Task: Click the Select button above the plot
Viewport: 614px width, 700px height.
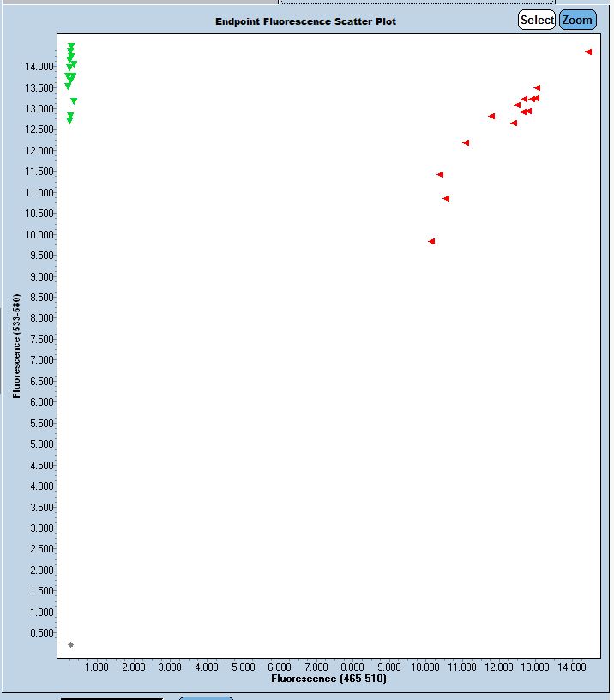Action: (537, 20)
